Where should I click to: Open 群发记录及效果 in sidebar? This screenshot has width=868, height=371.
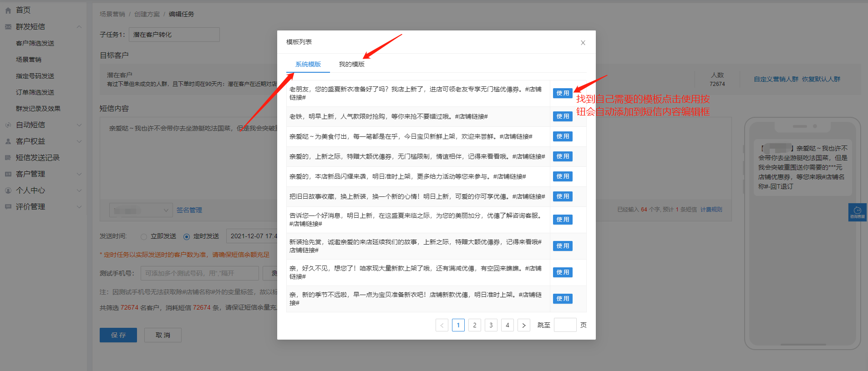(x=38, y=109)
